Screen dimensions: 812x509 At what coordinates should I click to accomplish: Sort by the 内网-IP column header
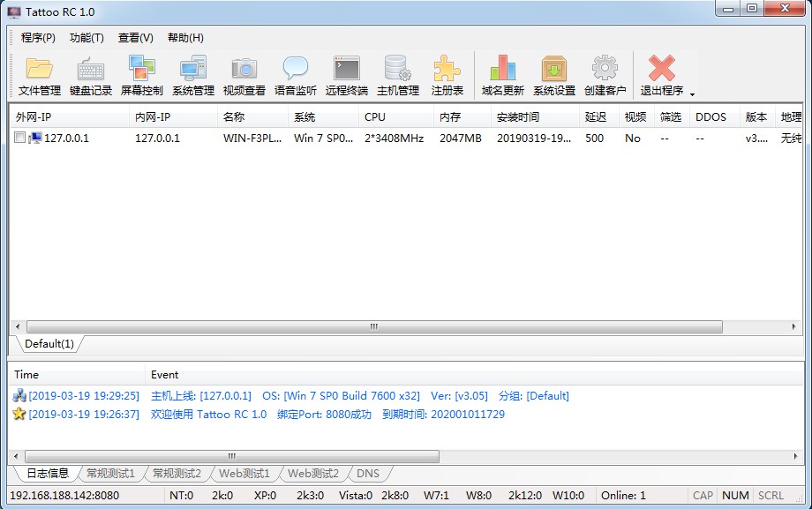point(173,117)
